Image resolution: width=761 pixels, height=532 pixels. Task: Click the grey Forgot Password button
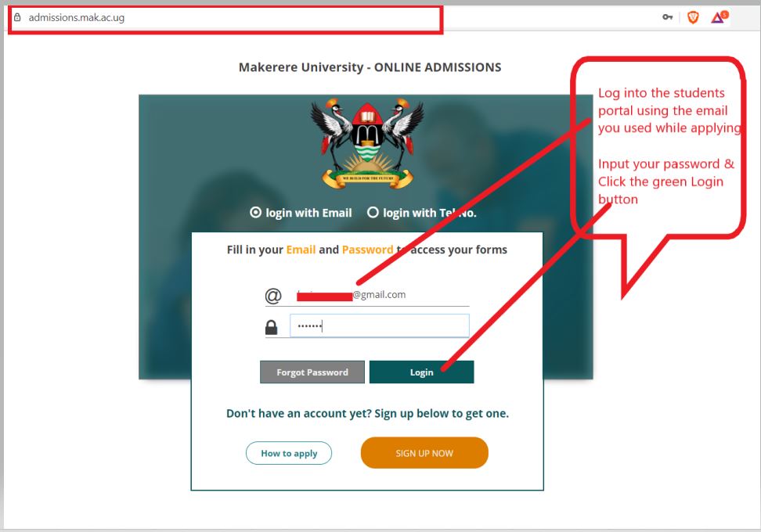(312, 372)
